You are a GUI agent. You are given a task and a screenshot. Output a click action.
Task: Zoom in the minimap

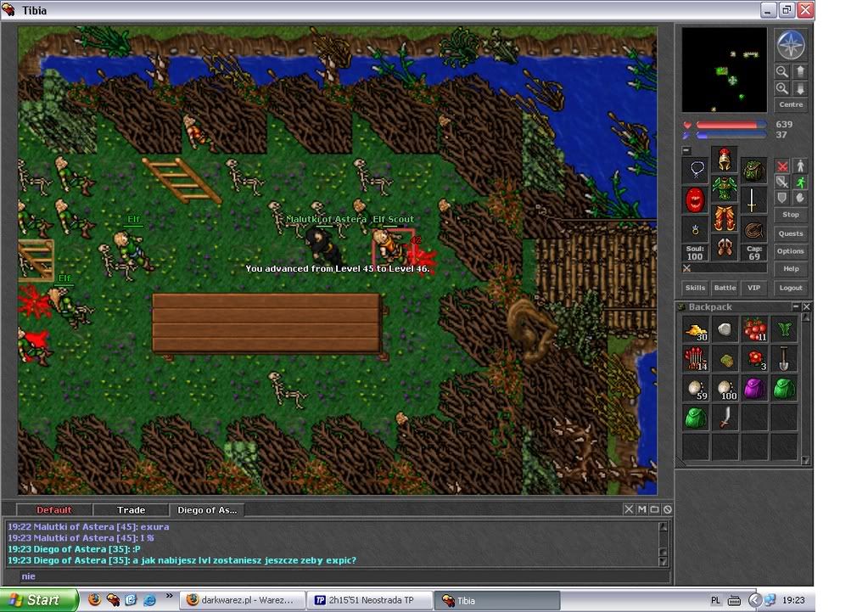point(781,88)
